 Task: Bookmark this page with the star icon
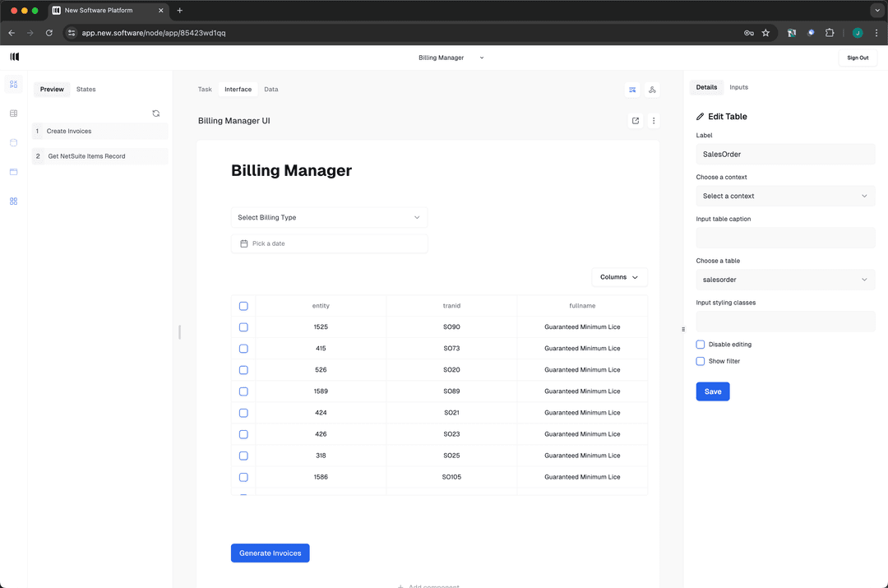tap(765, 33)
